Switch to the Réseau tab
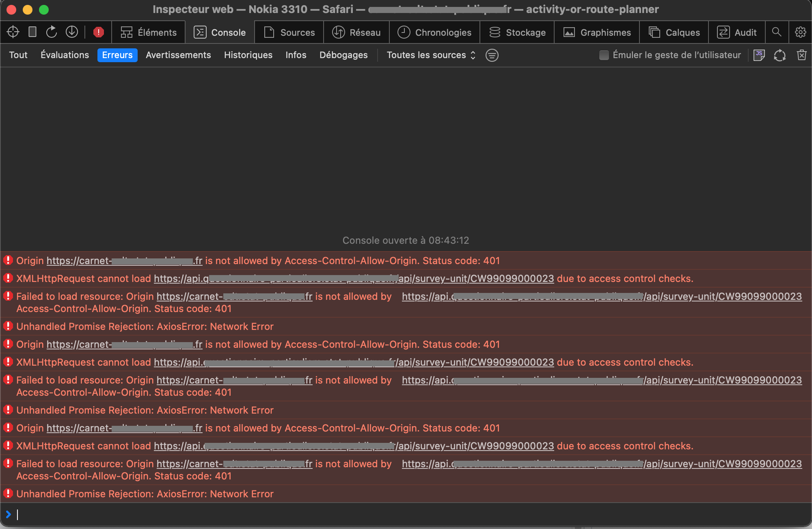 tap(356, 32)
